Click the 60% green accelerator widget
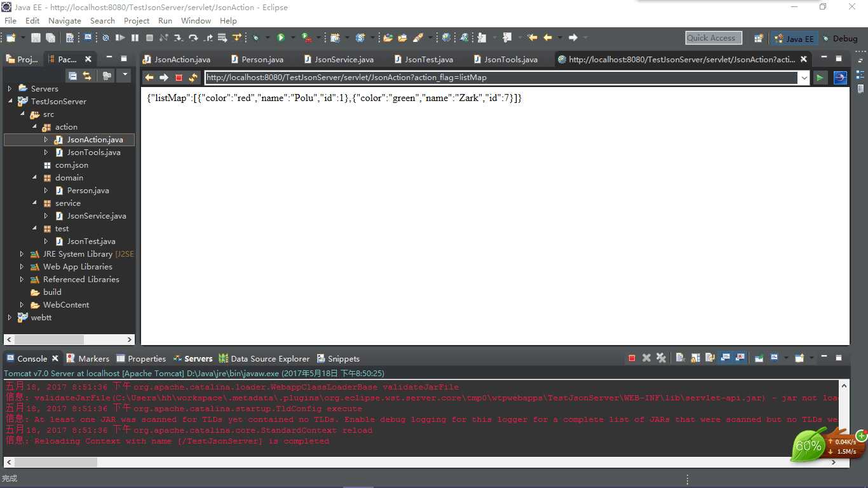 [808, 445]
